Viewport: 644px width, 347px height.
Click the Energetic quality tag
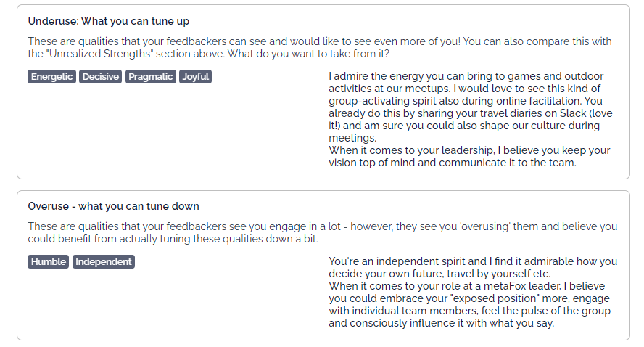tap(51, 77)
